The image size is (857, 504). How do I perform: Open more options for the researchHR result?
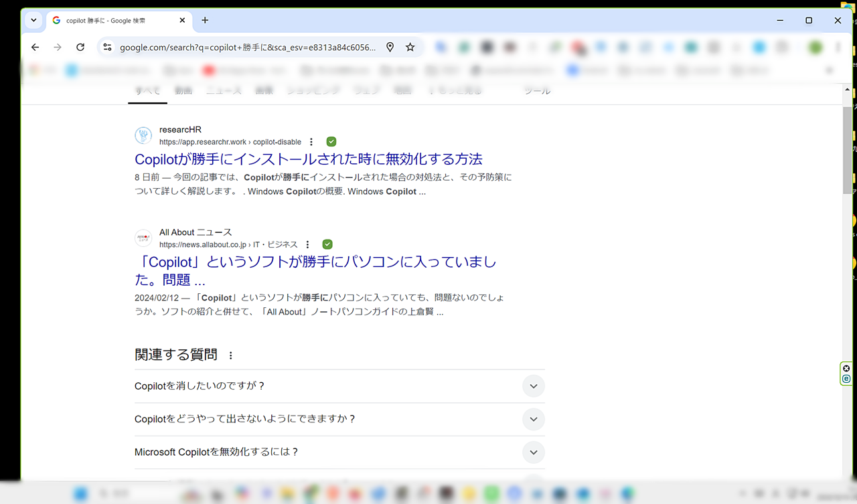(311, 142)
